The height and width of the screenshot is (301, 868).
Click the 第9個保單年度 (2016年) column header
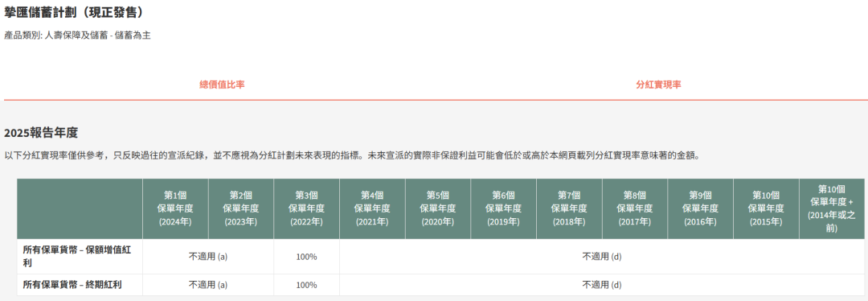[x=700, y=208]
